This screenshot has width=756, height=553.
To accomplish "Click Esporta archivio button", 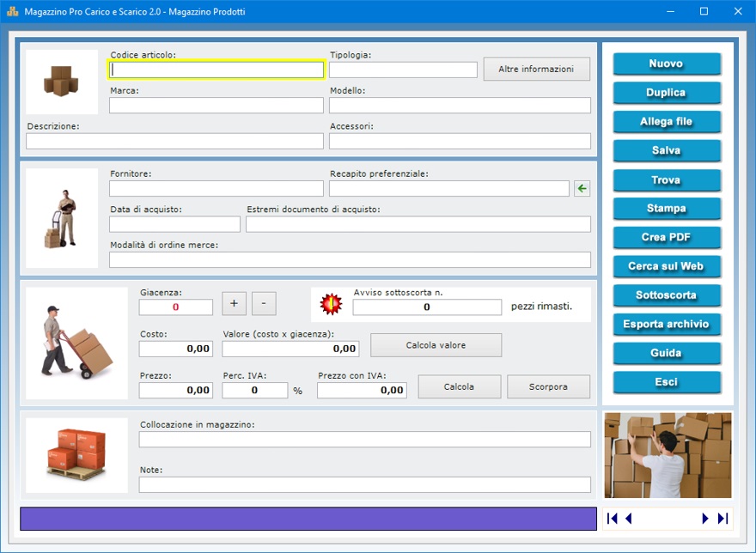I will pos(667,324).
